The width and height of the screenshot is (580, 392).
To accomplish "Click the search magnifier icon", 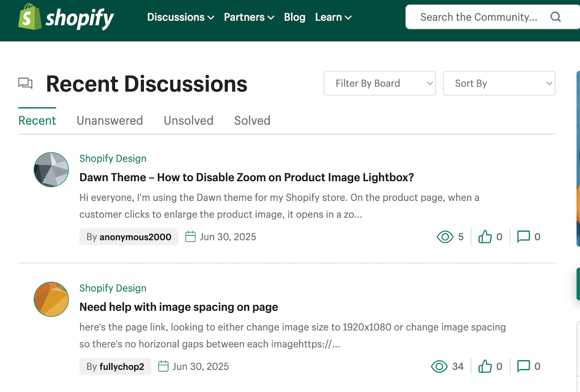I will 555,17.
